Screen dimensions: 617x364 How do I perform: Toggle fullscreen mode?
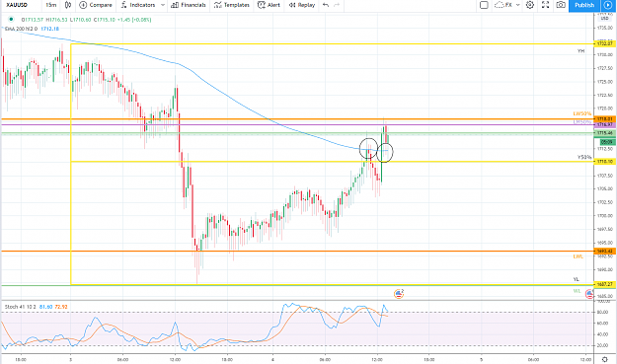[545, 5]
